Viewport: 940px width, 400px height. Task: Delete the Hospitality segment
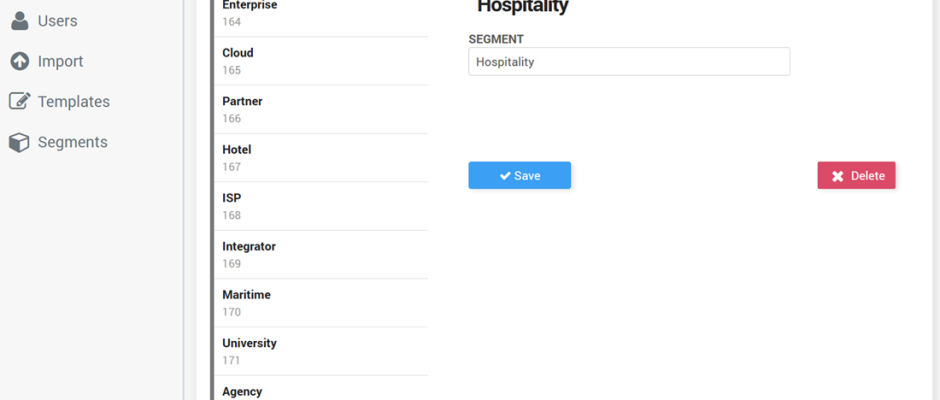[x=857, y=175]
